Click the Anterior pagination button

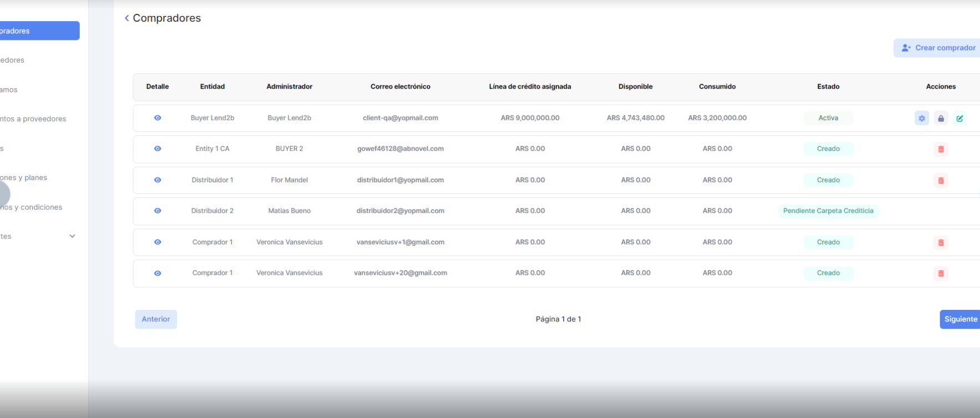156,319
